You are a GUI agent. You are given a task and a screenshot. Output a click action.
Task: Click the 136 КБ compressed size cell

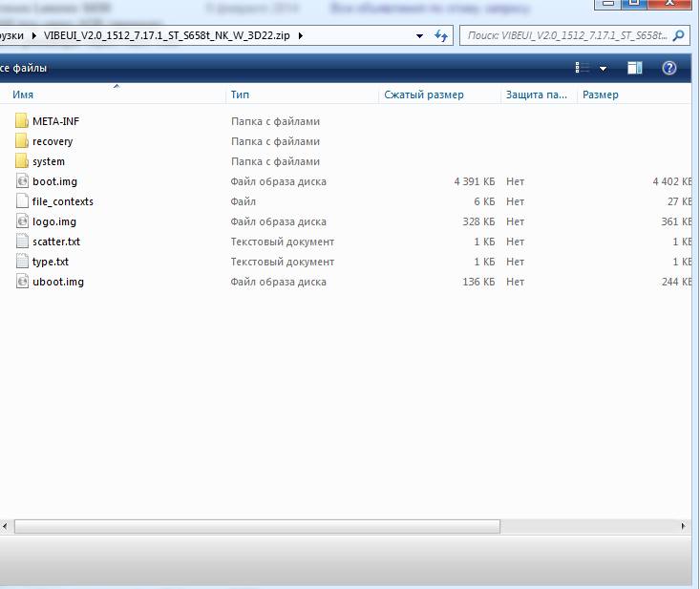pos(478,282)
